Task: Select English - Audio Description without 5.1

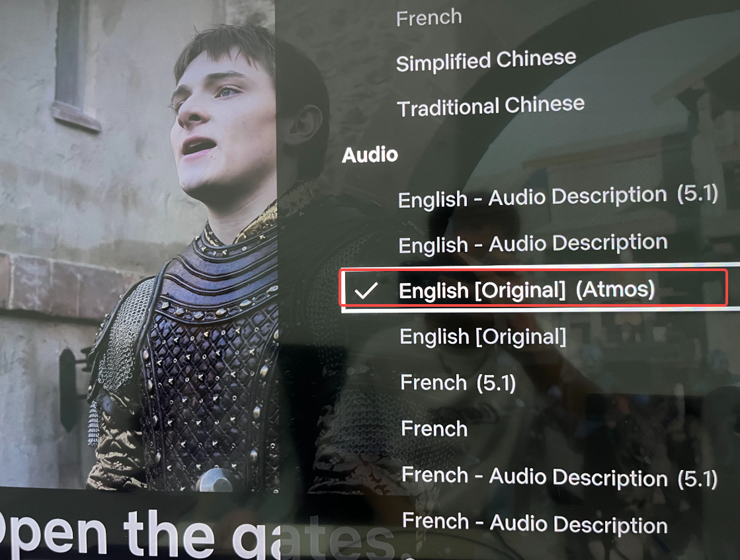Action: tap(533, 244)
